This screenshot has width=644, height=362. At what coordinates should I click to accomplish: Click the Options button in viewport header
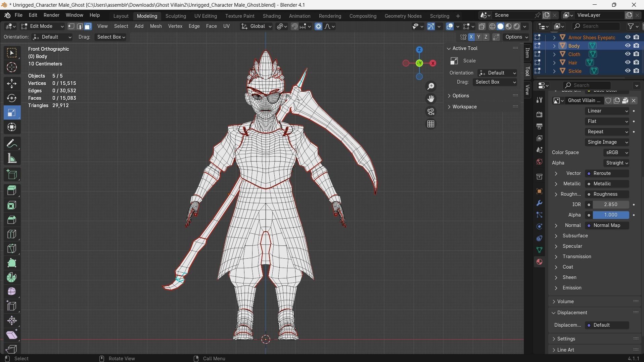[x=516, y=37]
